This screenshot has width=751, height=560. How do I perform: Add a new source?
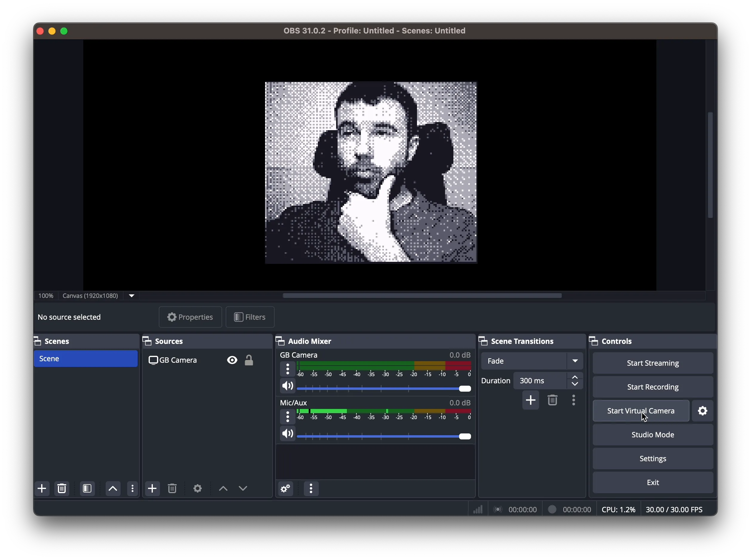pyautogui.click(x=153, y=488)
